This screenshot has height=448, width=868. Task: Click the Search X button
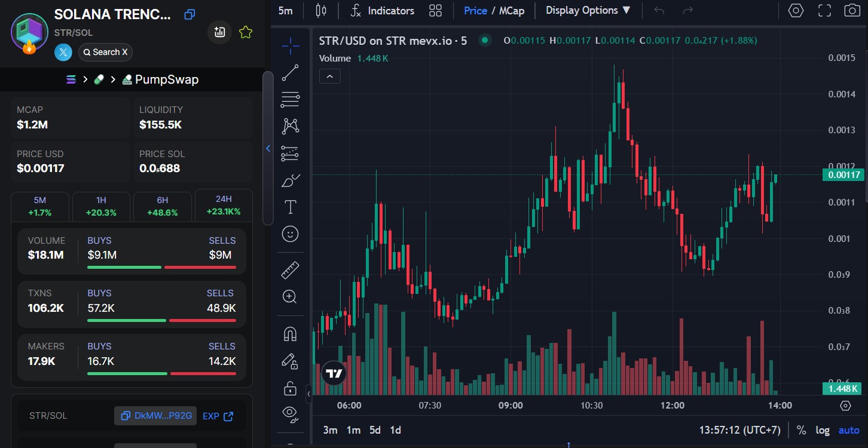pyautogui.click(x=105, y=52)
